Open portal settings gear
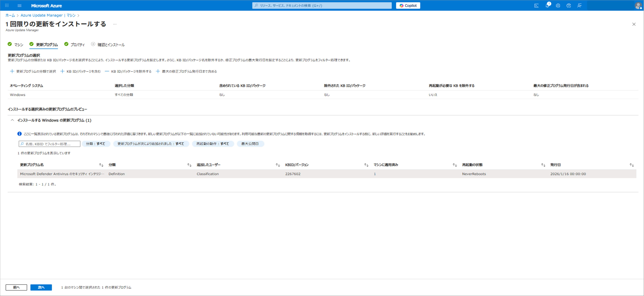This screenshot has height=296, width=644. pos(558,6)
